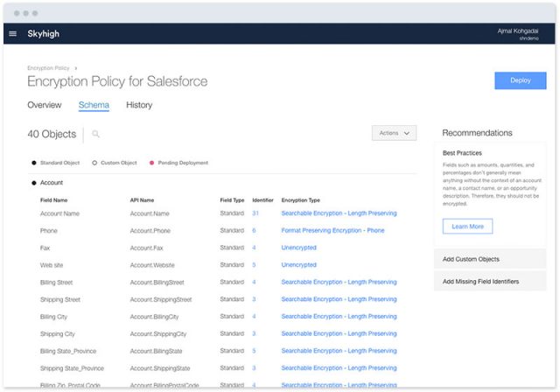Click the search magnifier icon
The height and width of the screenshot is (392, 560).
tap(95, 134)
